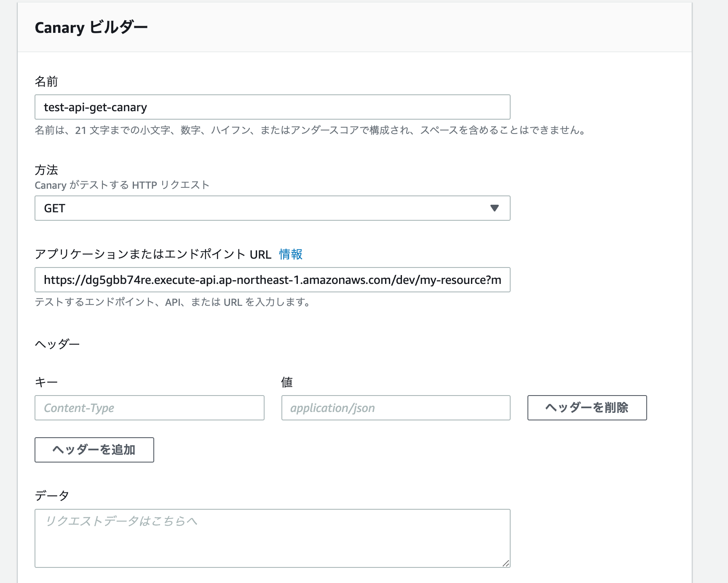Click the GET value inside the method selector
This screenshot has height=583, width=728.
(55, 208)
